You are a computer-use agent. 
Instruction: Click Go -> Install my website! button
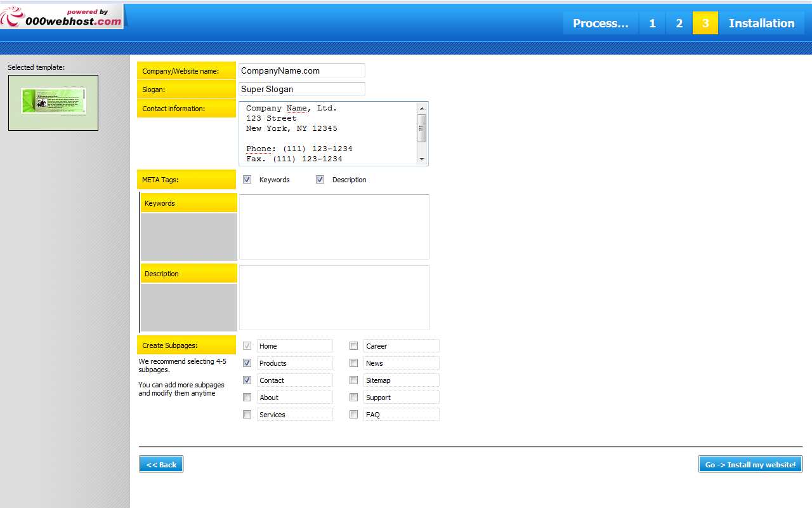750,464
